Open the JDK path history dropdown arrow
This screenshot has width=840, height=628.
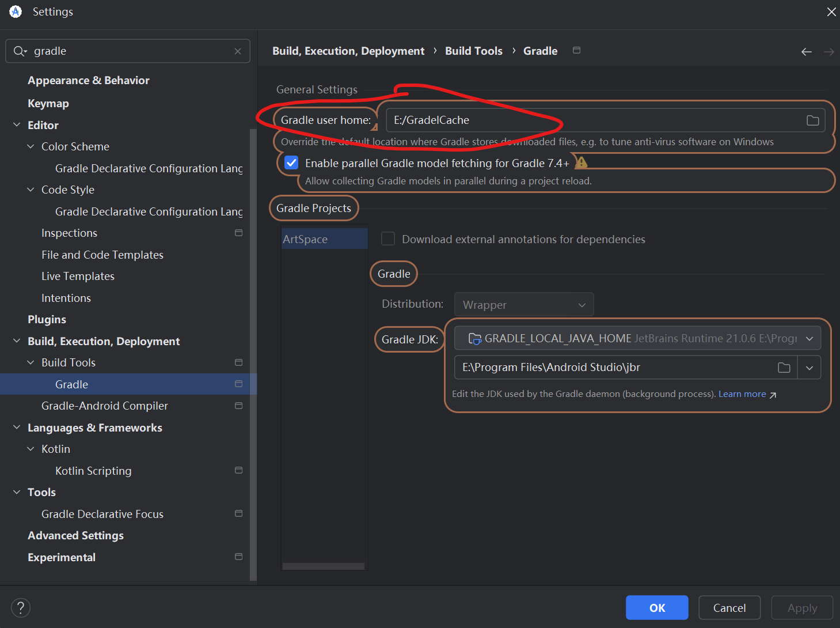[809, 368]
